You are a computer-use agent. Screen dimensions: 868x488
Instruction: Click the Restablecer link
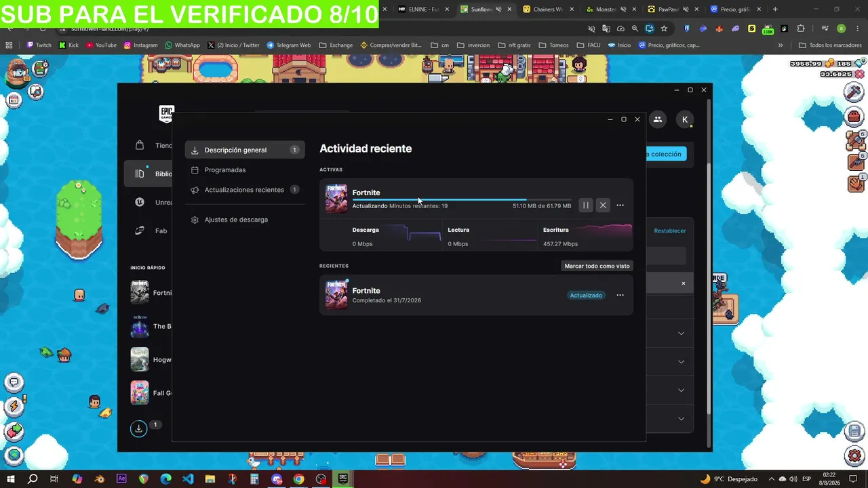pyautogui.click(x=670, y=231)
